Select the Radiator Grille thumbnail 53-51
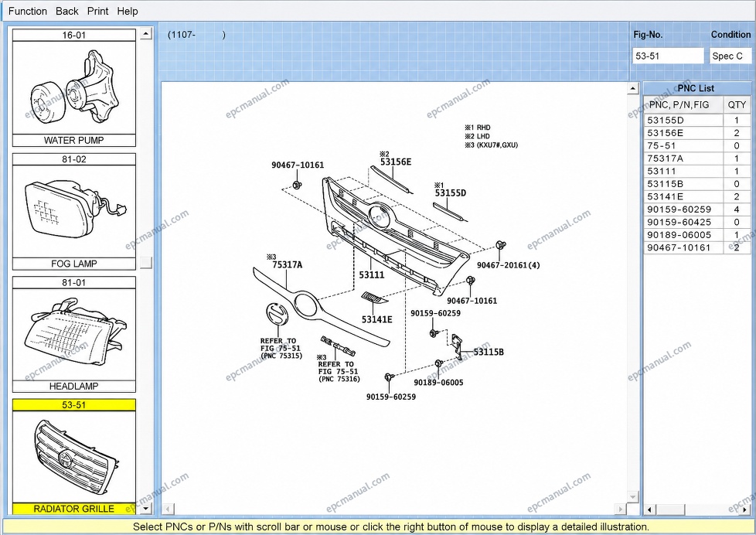The width and height of the screenshot is (756, 535). (x=73, y=457)
